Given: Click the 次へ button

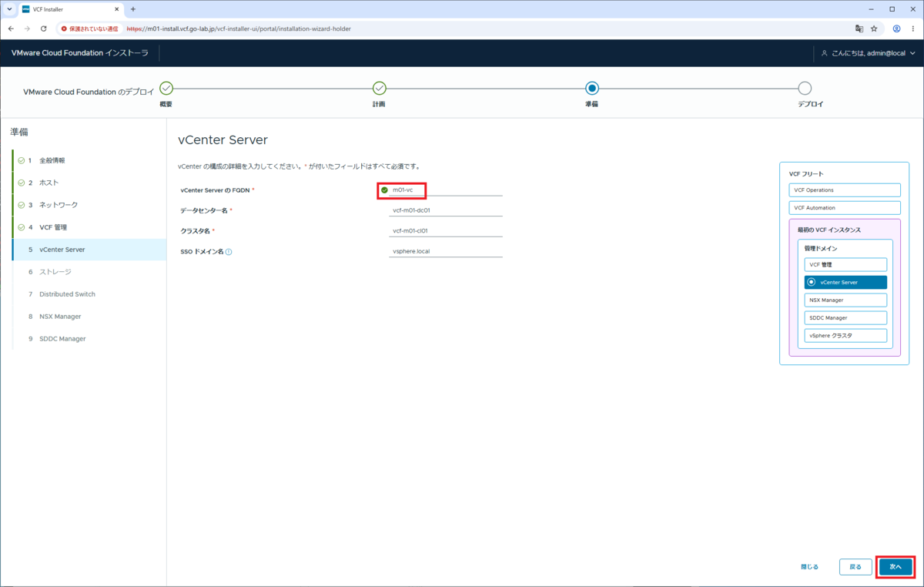Looking at the screenshot, I should pos(896,567).
